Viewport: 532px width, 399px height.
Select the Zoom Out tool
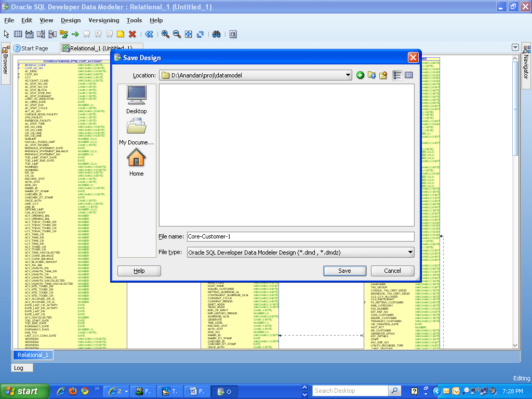pyautogui.click(x=177, y=34)
